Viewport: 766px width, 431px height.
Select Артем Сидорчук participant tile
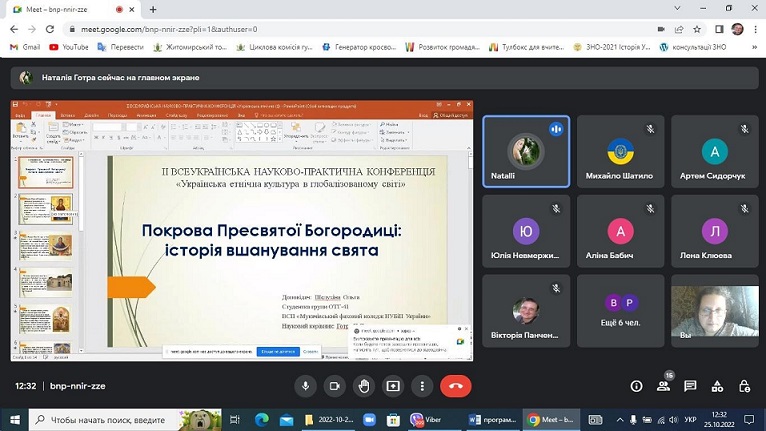pyautogui.click(x=715, y=151)
